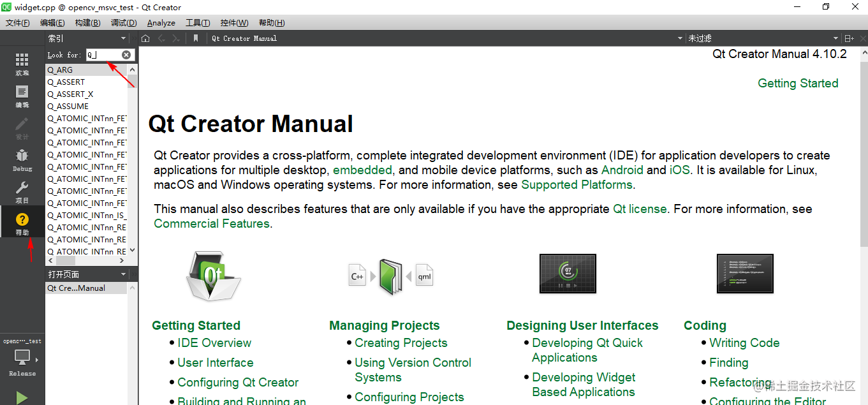Image resolution: width=868 pixels, height=405 pixels.
Task: Select Qt Cre...Manual in open pages list
Action: tap(87, 288)
